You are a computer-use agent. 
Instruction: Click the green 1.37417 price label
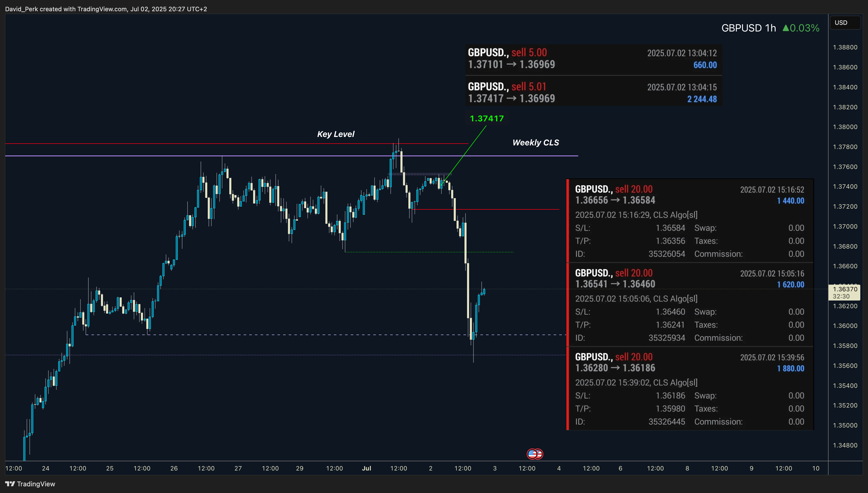(487, 119)
